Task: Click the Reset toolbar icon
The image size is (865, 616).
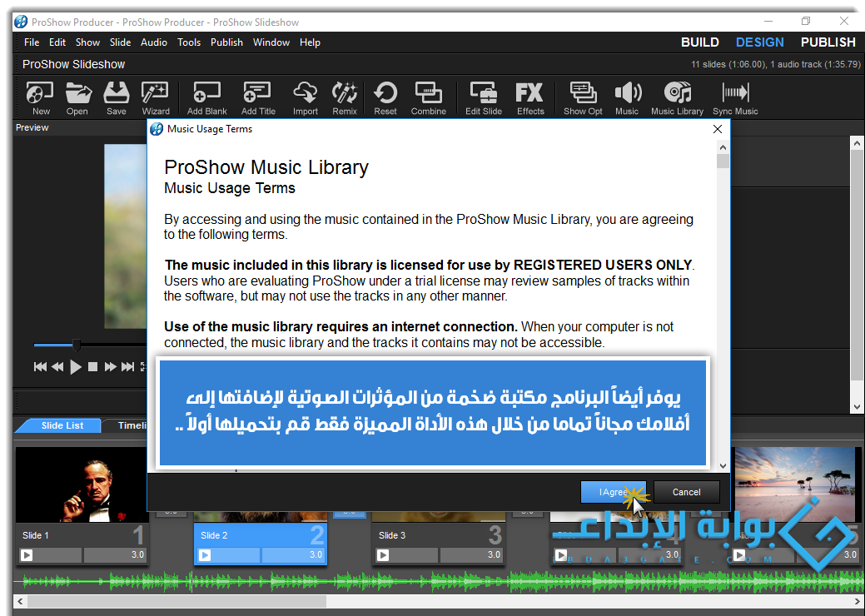Action: [385, 98]
